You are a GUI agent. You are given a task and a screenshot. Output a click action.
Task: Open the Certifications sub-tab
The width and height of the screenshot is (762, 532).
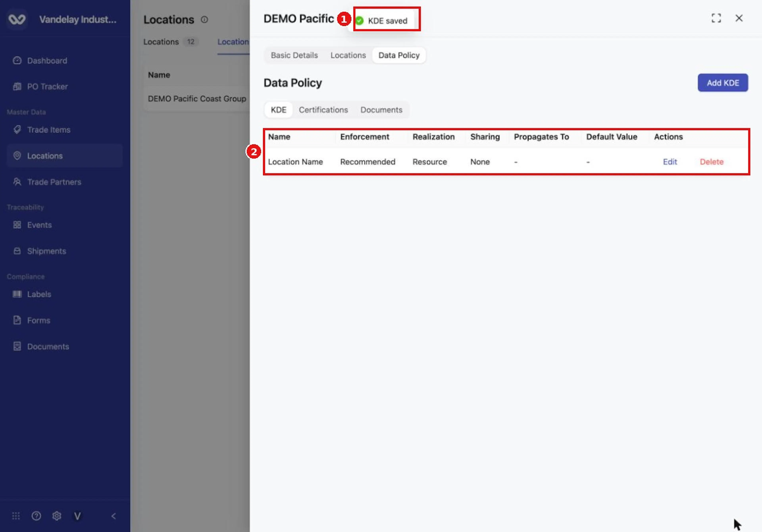[x=323, y=110]
